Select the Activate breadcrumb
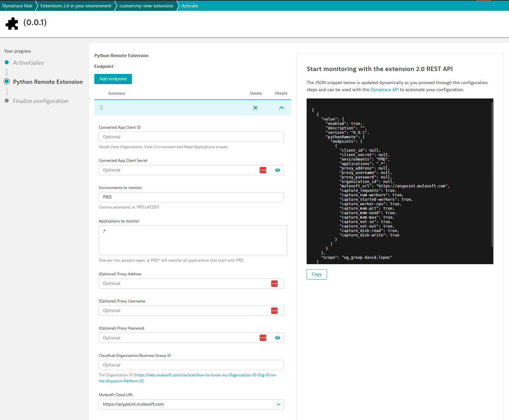This screenshot has width=509, height=420. [190, 6]
